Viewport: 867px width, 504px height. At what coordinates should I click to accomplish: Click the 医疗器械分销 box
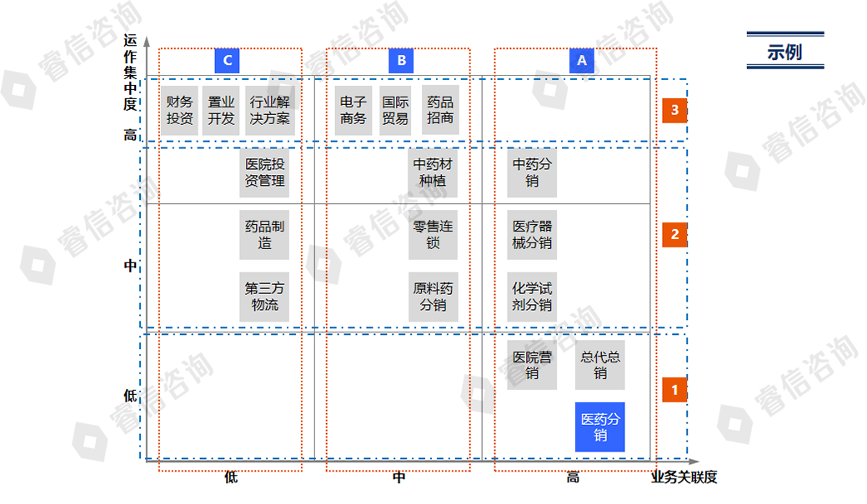(x=532, y=235)
